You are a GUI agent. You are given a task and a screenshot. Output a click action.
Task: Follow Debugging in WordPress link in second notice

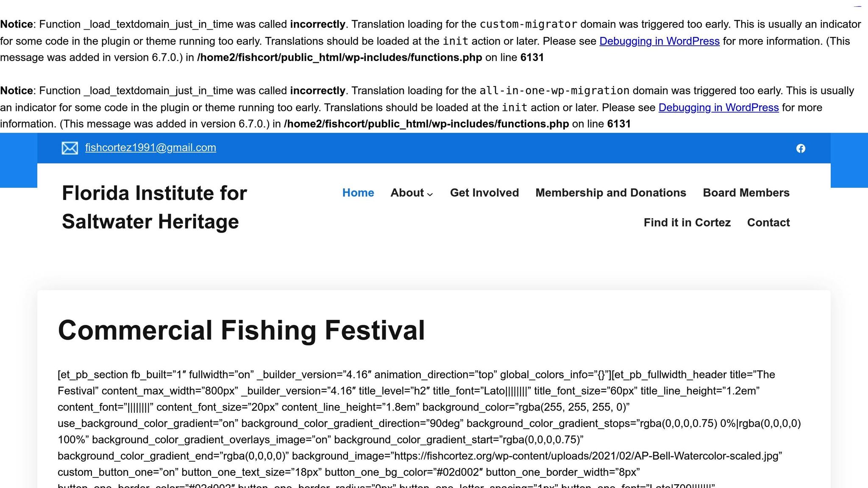[x=718, y=108]
